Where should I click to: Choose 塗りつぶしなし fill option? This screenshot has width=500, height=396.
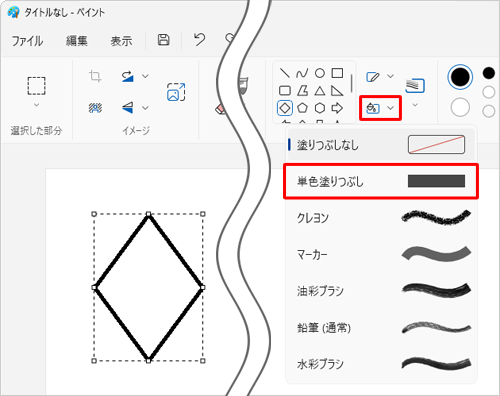click(381, 145)
